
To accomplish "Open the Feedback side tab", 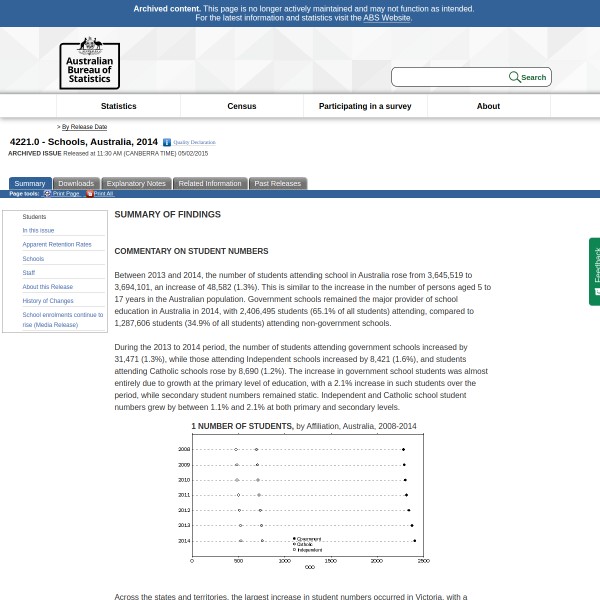I will (595, 270).
